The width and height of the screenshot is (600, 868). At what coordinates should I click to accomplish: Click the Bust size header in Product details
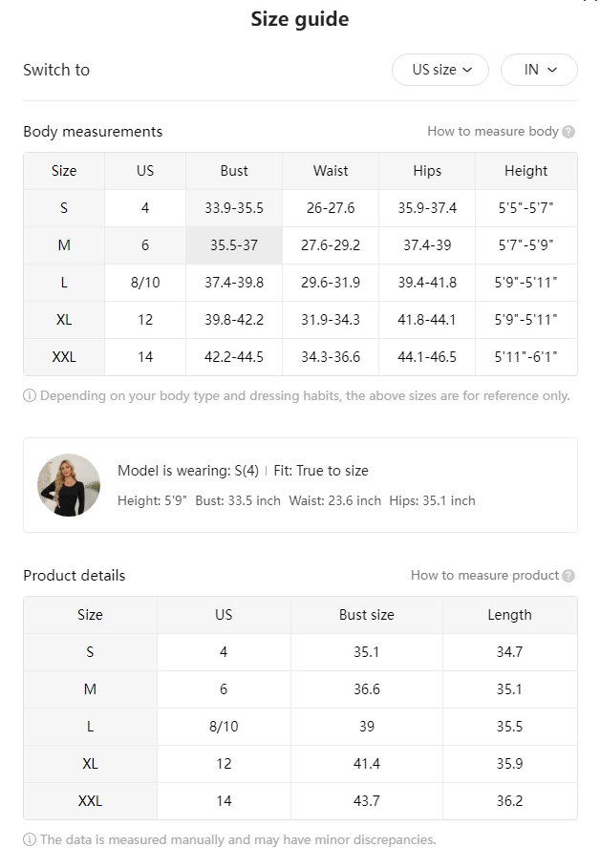[366, 615]
